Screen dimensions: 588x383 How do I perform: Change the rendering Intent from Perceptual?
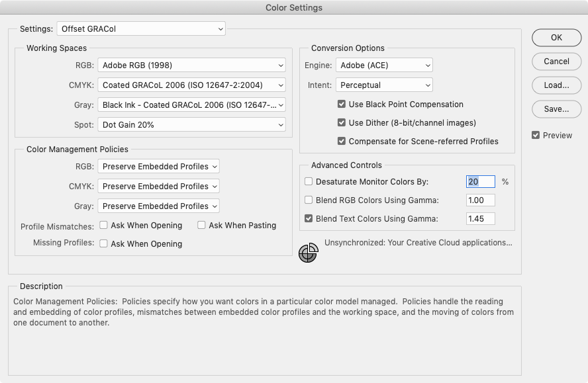(x=384, y=85)
